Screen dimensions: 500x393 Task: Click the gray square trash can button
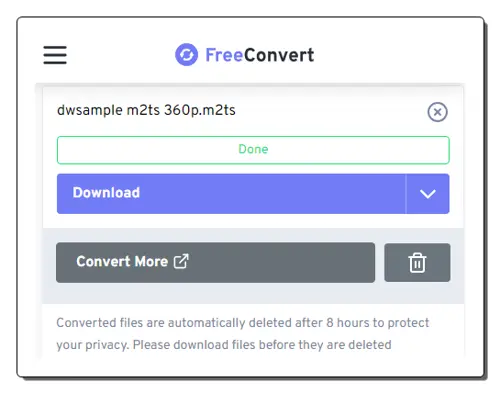(x=417, y=263)
